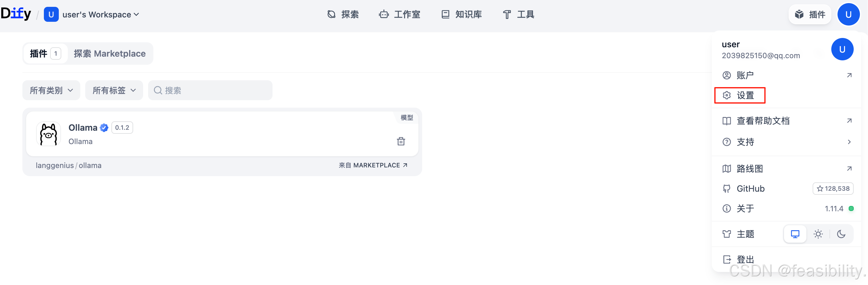The height and width of the screenshot is (285, 868).
Task: Open 路线图 menu item
Action: coord(786,168)
